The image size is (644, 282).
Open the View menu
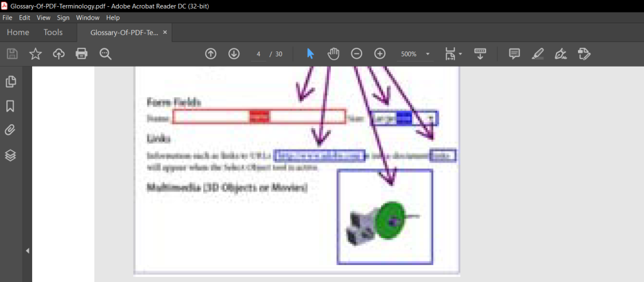click(43, 18)
